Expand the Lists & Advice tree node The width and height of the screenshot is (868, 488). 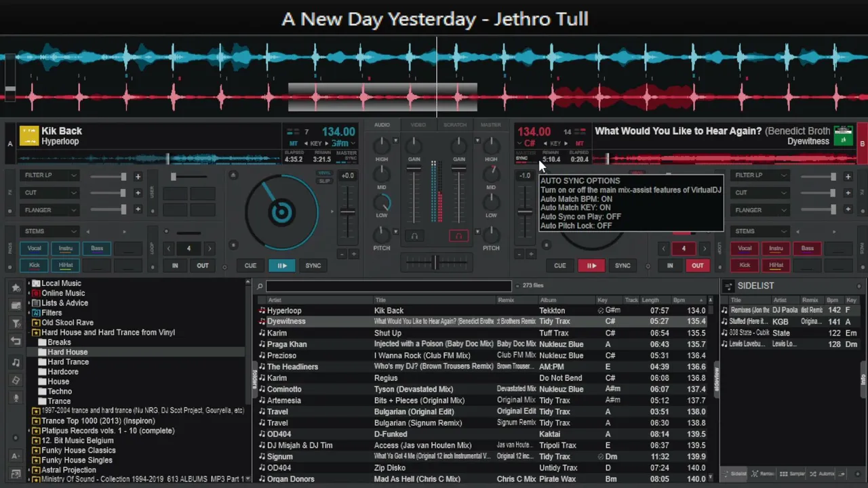(29, 303)
